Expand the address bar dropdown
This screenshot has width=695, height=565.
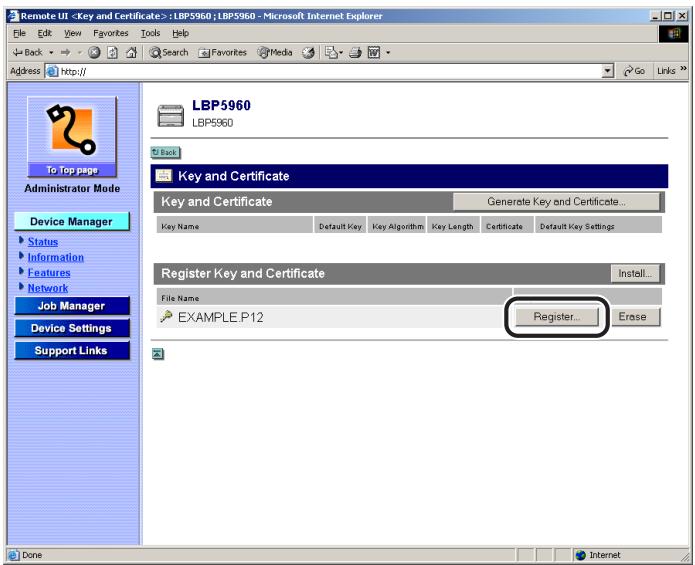[x=608, y=71]
